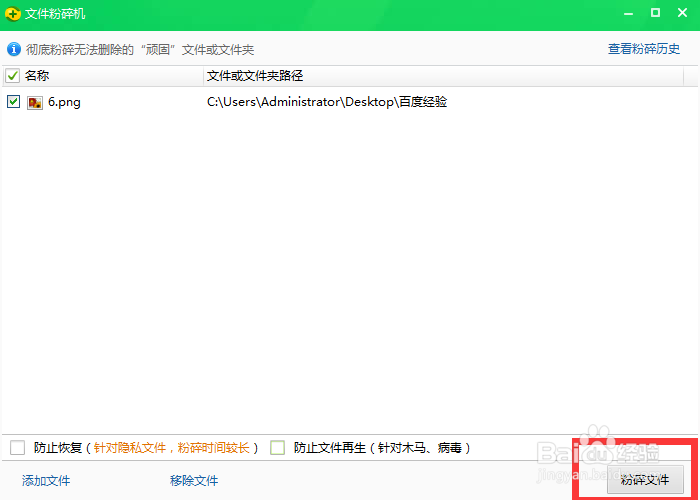
Task: Close the 文件粉碎机 window
Action: pos(682,13)
